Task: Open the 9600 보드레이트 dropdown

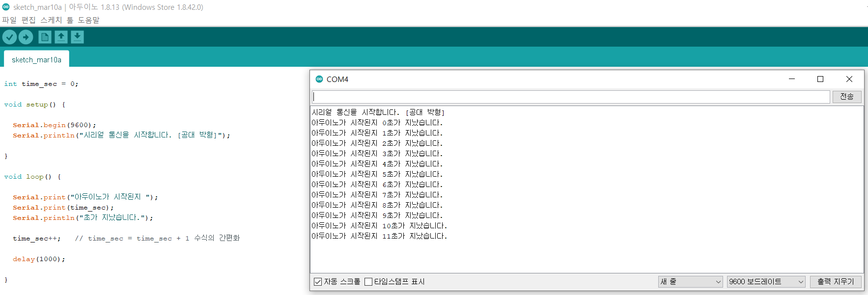Action: coord(766,282)
